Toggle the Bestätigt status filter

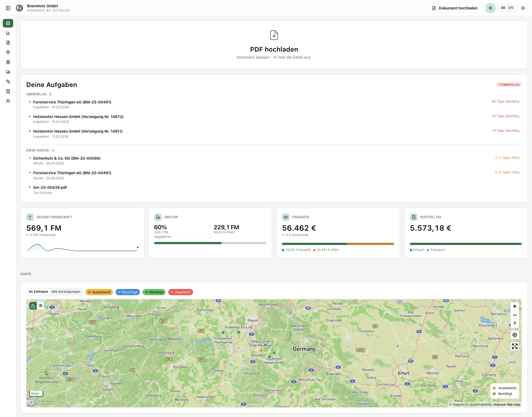[154, 292]
